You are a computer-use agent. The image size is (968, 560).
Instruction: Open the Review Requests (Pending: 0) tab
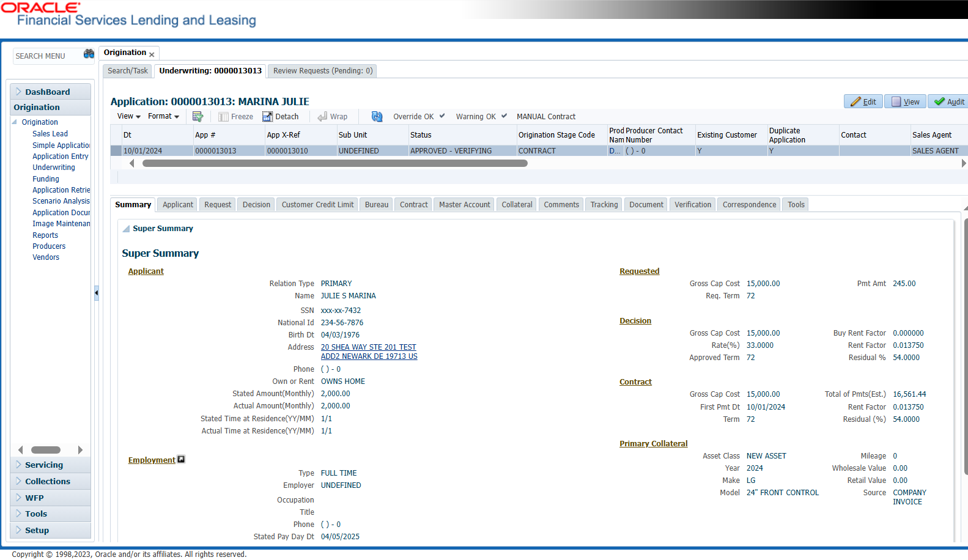coord(322,71)
